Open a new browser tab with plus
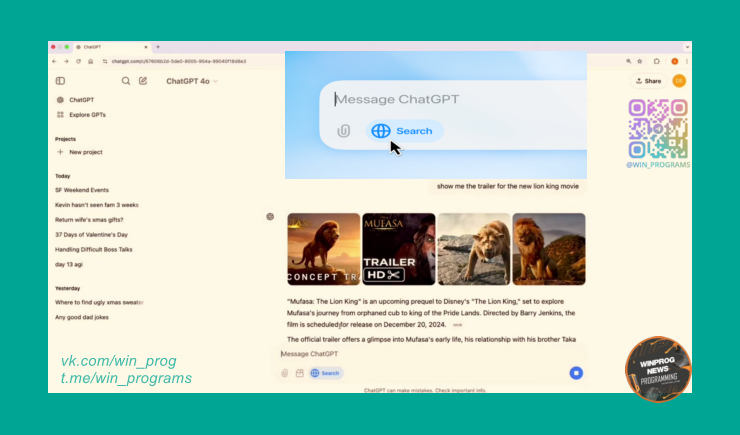The height and width of the screenshot is (435, 740). tap(158, 47)
